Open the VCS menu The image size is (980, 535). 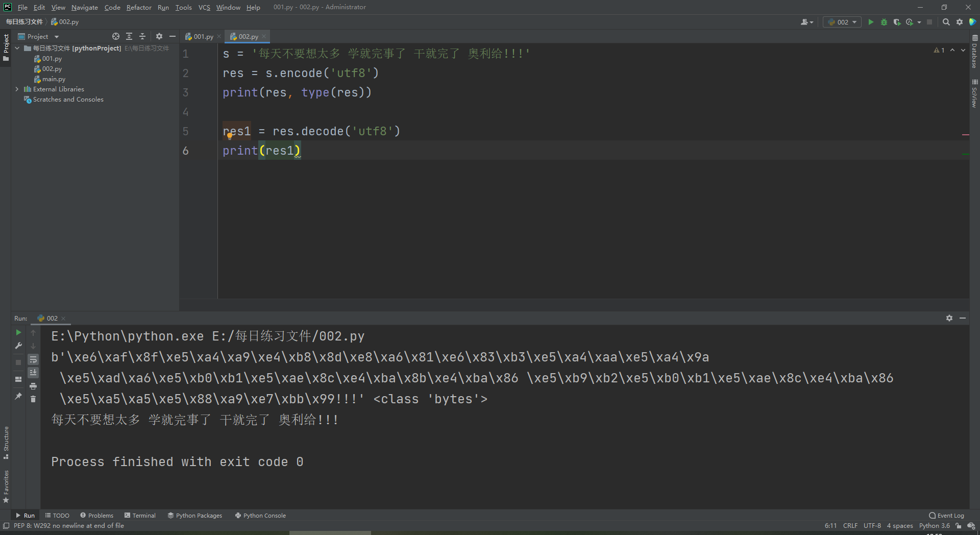coord(204,7)
